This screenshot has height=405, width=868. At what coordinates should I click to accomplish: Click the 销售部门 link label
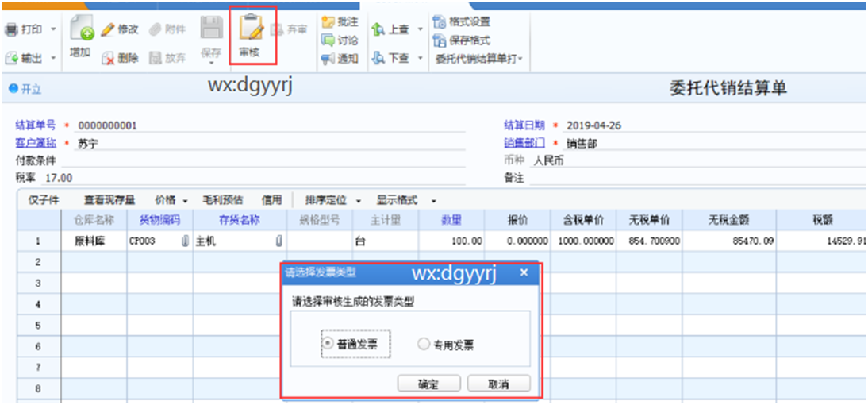coord(524,144)
